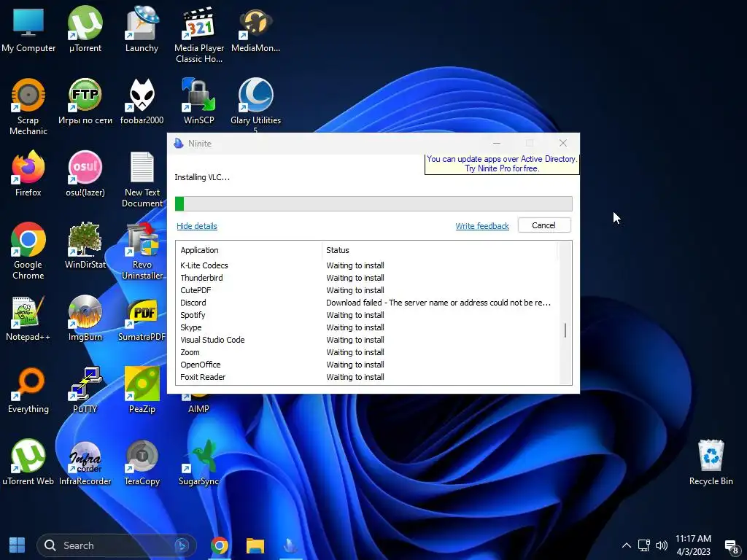Select the Discord row

pyautogui.click(x=366, y=303)
